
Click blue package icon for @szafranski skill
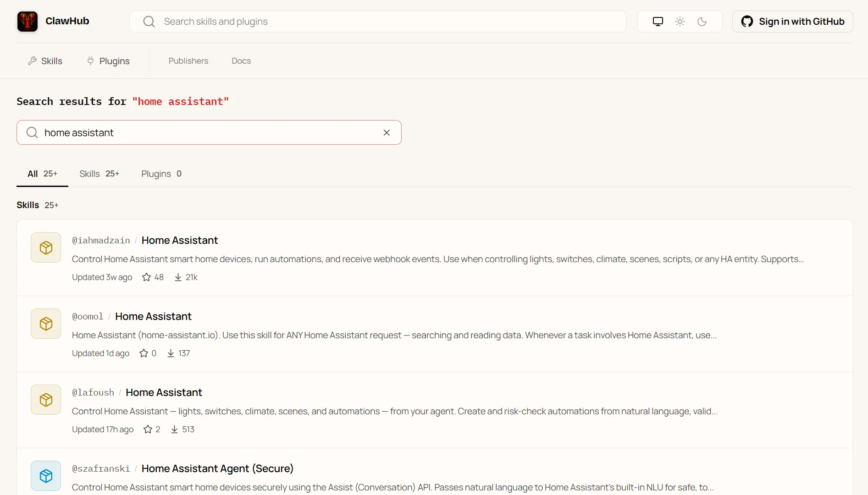(46, 476)
